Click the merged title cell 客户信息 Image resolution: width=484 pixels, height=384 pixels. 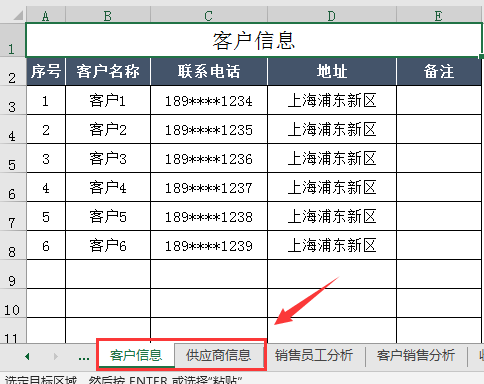(x=254, y=40)
